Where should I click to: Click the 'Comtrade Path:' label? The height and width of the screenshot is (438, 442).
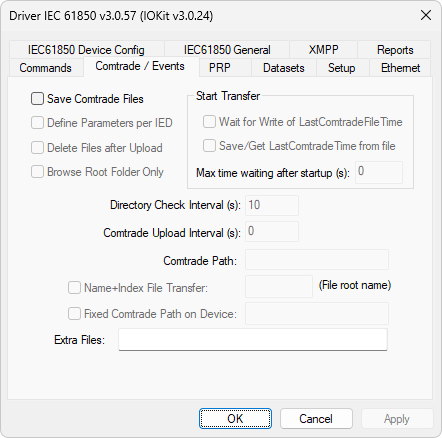click(200, 261)
